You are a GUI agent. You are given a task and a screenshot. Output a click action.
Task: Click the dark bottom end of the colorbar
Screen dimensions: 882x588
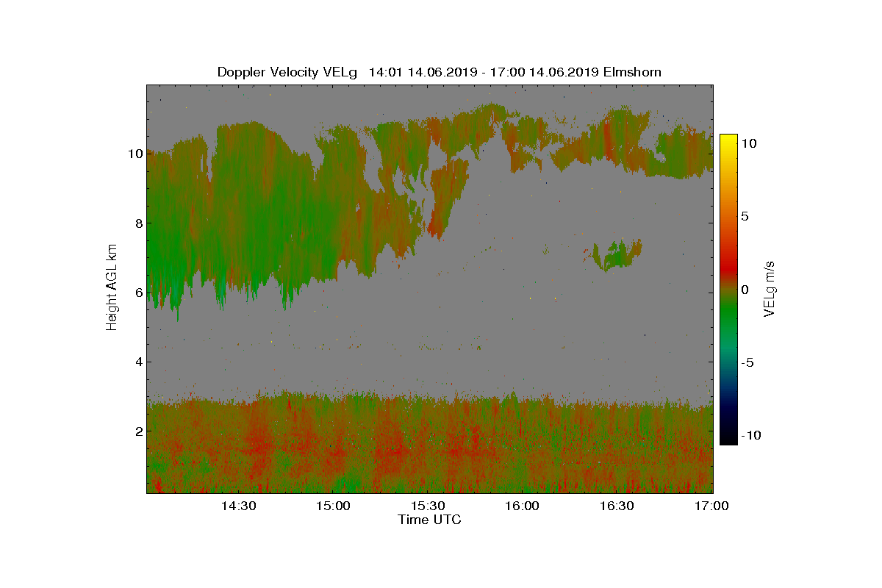[728, 435]
